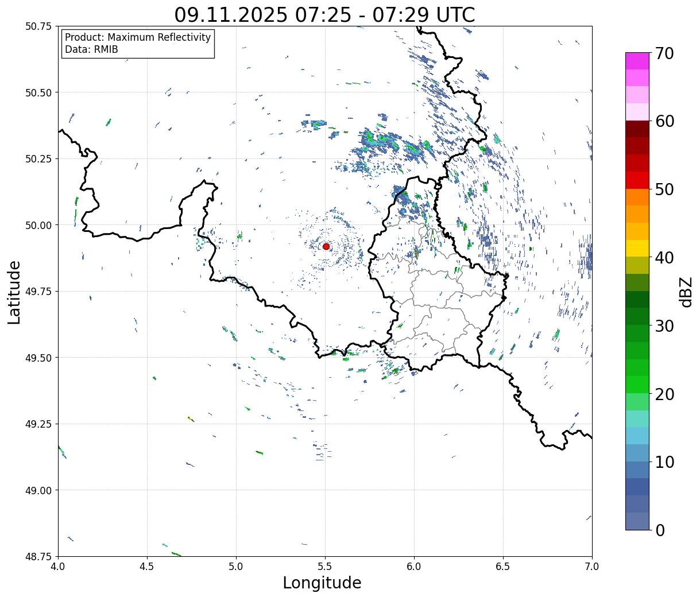Click latitude tick label 48.75
700x597 pixels.
pos(38,557)
